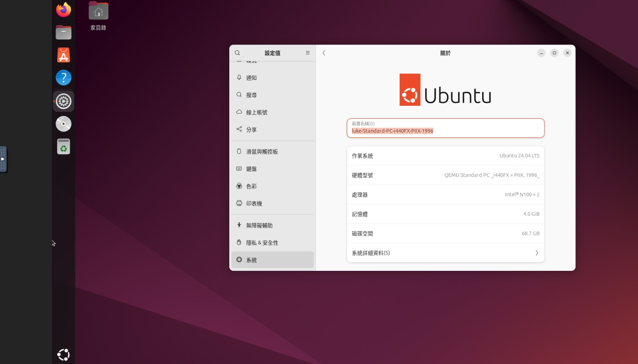
Task: Click the 磁碟空間 label
Action: point(363,234)
